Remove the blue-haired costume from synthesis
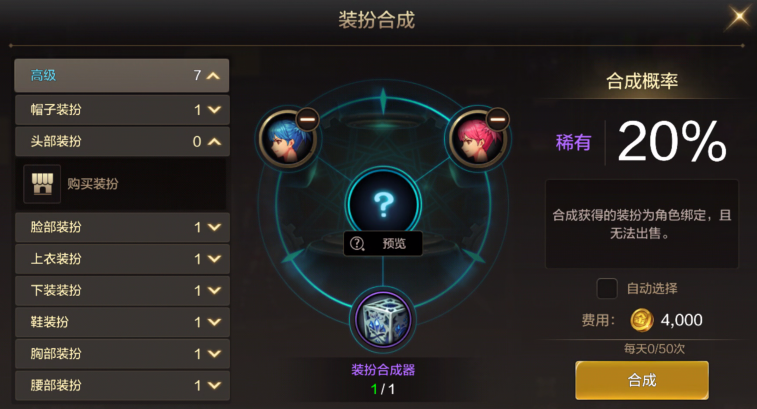 308,119
